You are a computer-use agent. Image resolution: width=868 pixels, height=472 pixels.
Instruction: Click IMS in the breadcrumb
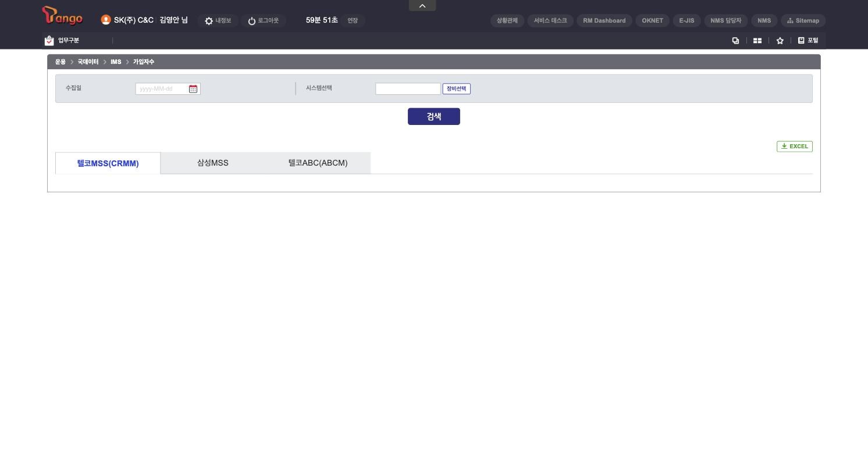point(116,62)
